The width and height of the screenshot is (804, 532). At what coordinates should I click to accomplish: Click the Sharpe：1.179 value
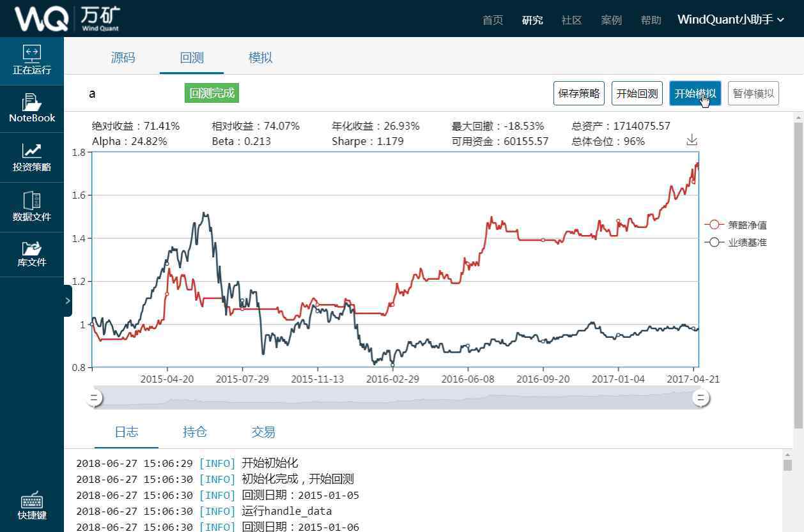tap(367, 141)
